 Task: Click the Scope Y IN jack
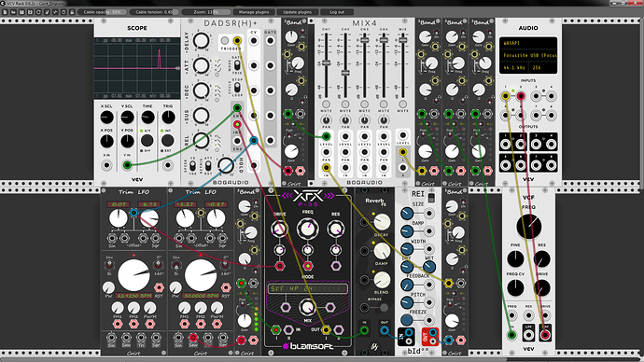coord(127,165)
